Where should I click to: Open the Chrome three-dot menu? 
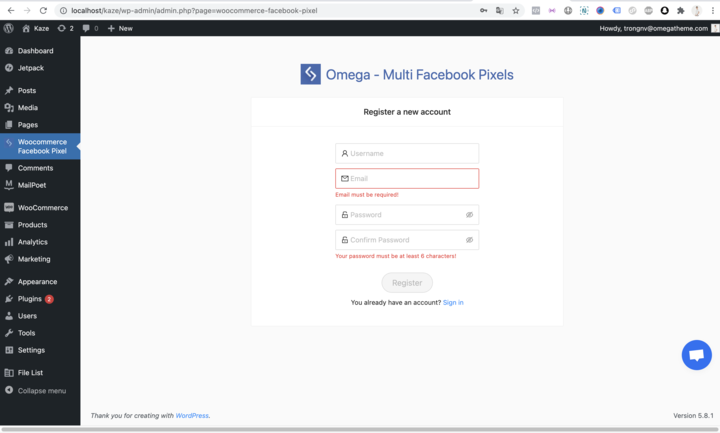click(713, 10)
